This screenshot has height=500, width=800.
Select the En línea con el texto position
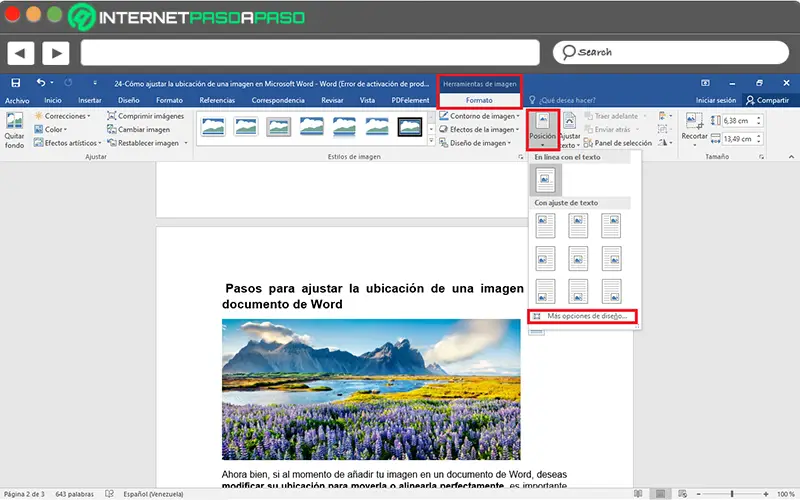click(545, 180)
